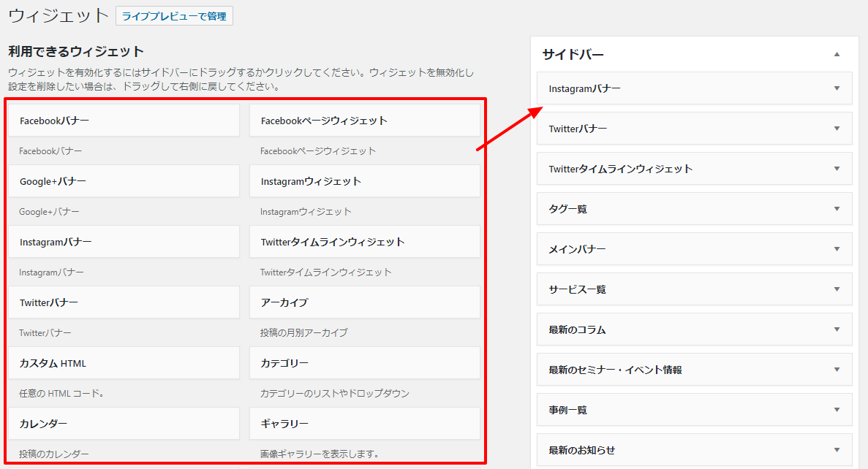Select the カスタム HTML available widget
Screen dimensions: 868x469
click(124, 363)
